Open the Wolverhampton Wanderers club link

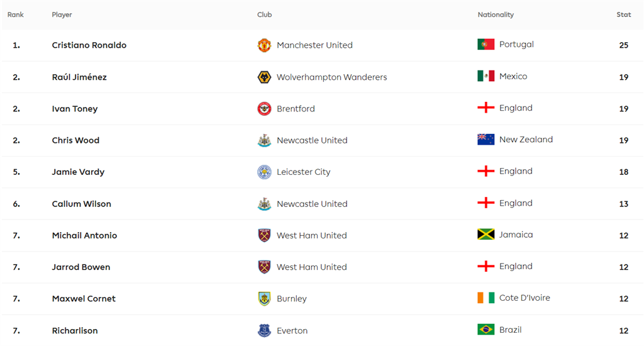click(331, 77)
